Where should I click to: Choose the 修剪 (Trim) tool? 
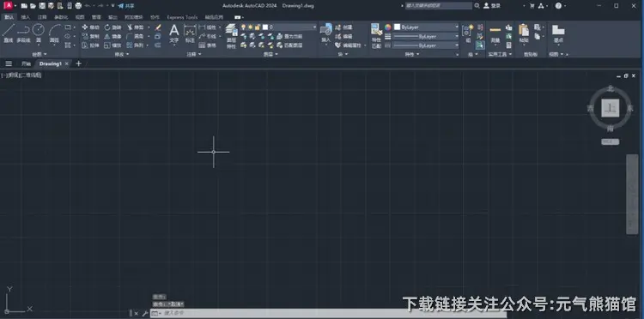[x=136, y=27]
